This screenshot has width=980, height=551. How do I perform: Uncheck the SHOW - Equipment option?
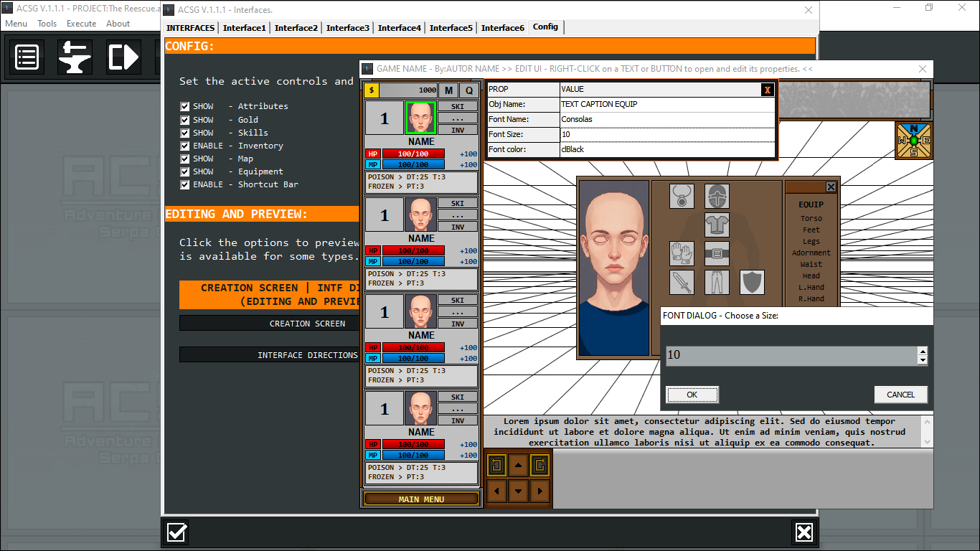point(185,171)
